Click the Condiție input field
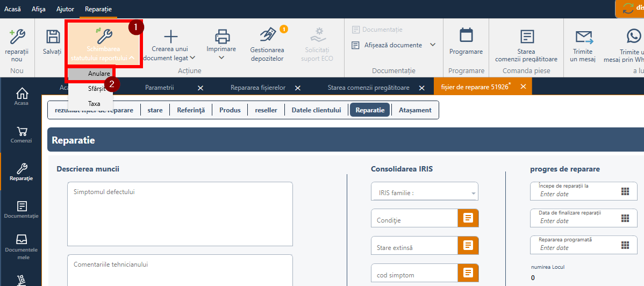Viewport: 644px width, 286px height. tap(414, 218)
